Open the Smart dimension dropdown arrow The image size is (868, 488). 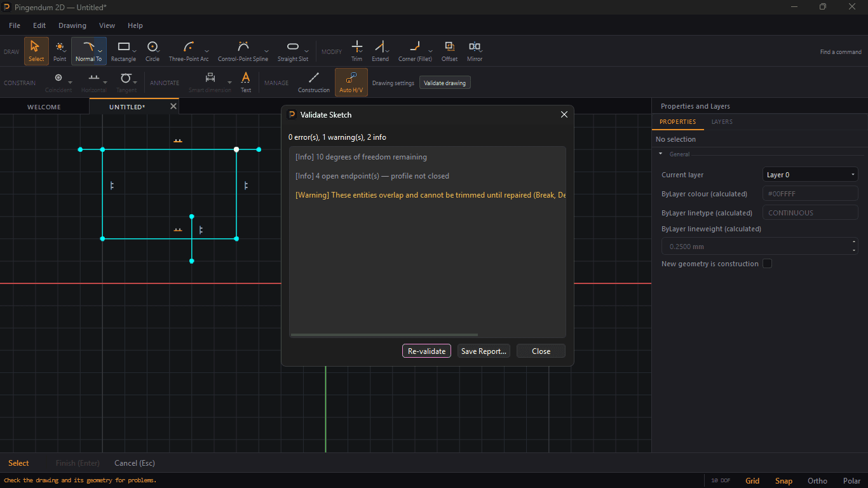[x=229, y=83]
